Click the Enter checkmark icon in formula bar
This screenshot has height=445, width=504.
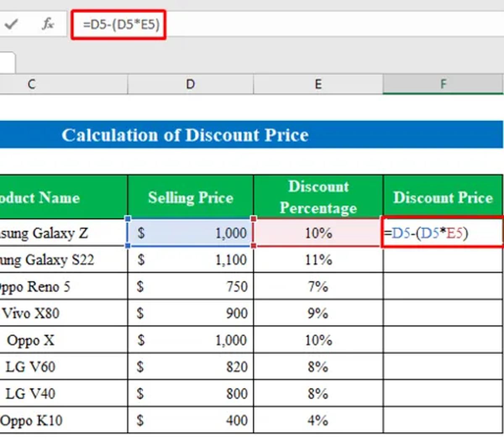click(x=11, y=24)
